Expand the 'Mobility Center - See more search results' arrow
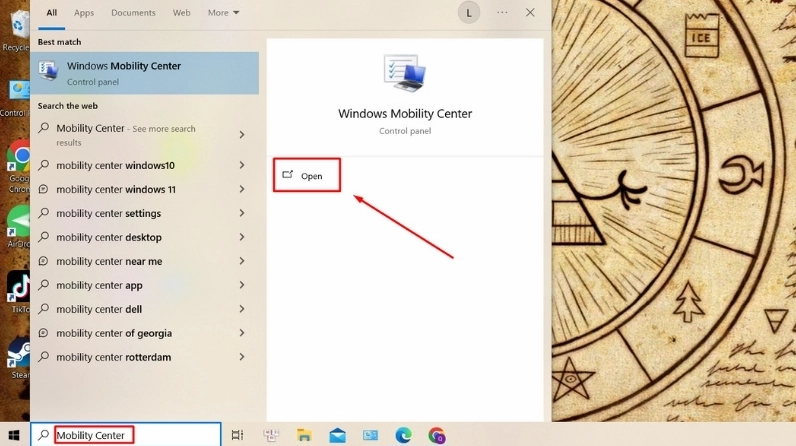 point(242,134)
